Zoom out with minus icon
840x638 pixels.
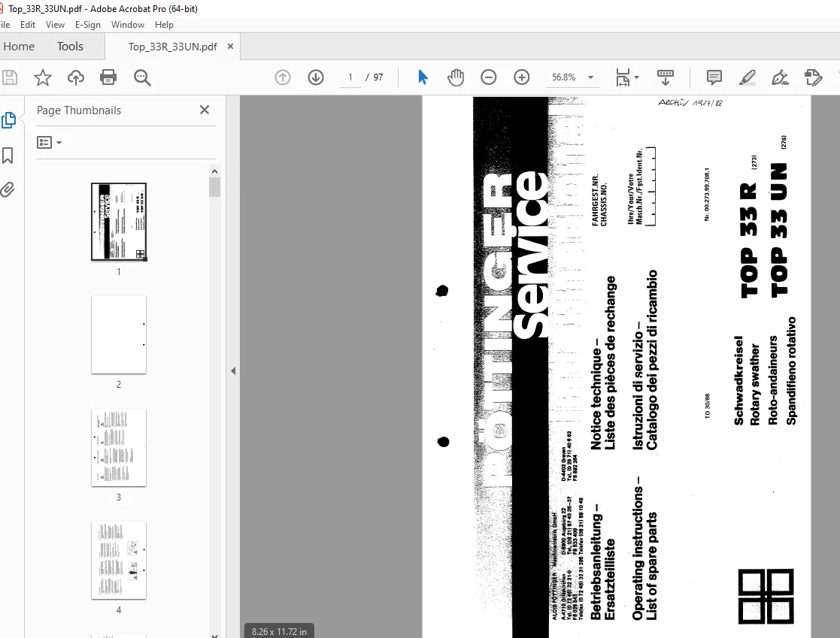(489, 77)
